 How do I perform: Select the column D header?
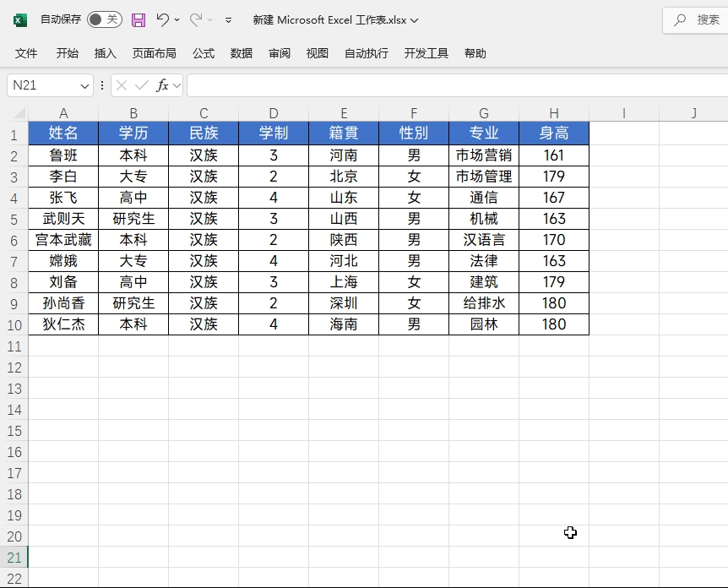(274, 113)
